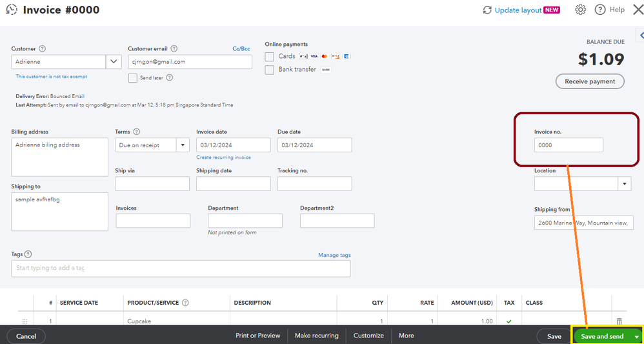Click the Shipping date field
Viewport: 644px width, 344px height.
[234, 184]
